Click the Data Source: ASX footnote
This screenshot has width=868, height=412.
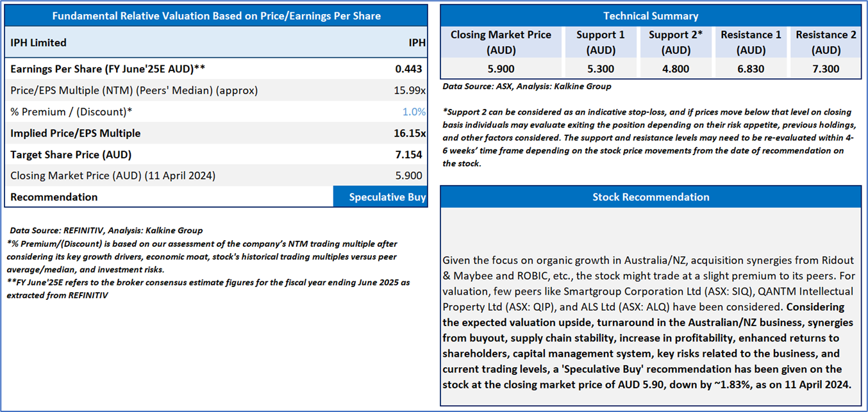(527, 86)
